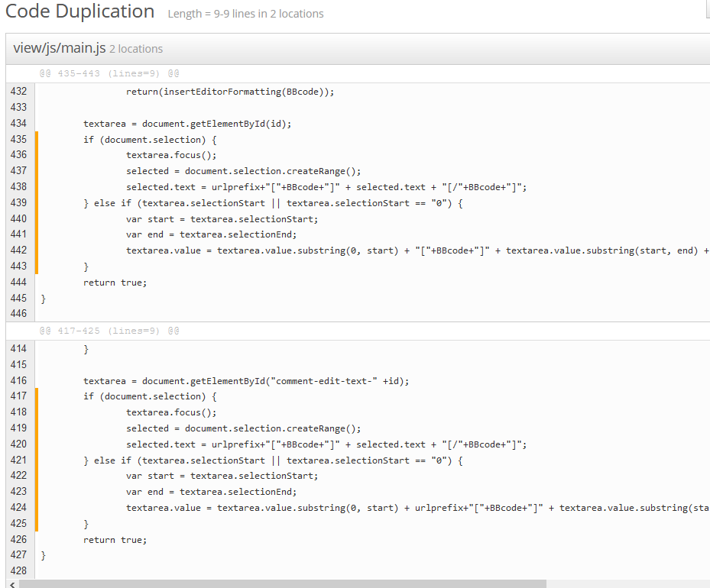Image resolution: width=710 pixels, height=588 pixels.
Task: Open the view/js/main.js file header
Action: click(60, 48)
